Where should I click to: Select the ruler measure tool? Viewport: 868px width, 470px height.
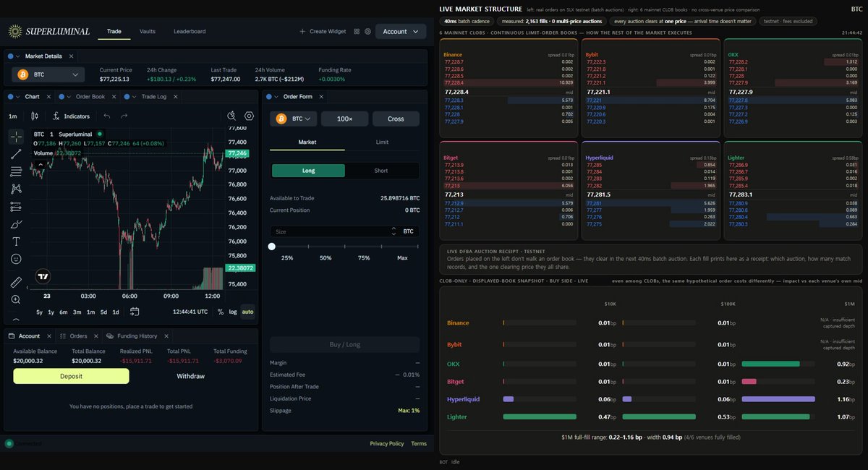(16, 282)
